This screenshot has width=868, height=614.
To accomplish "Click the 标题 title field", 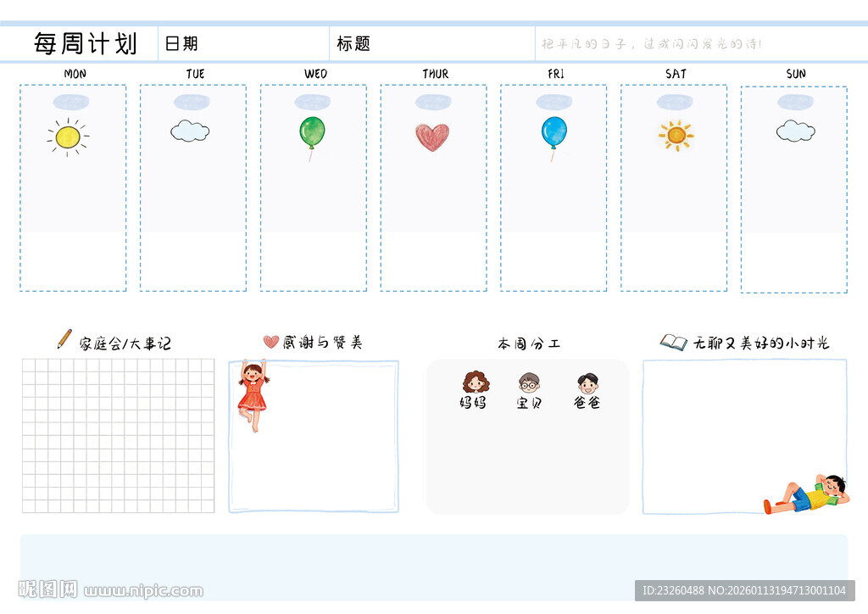I will (x=432, y=43).
